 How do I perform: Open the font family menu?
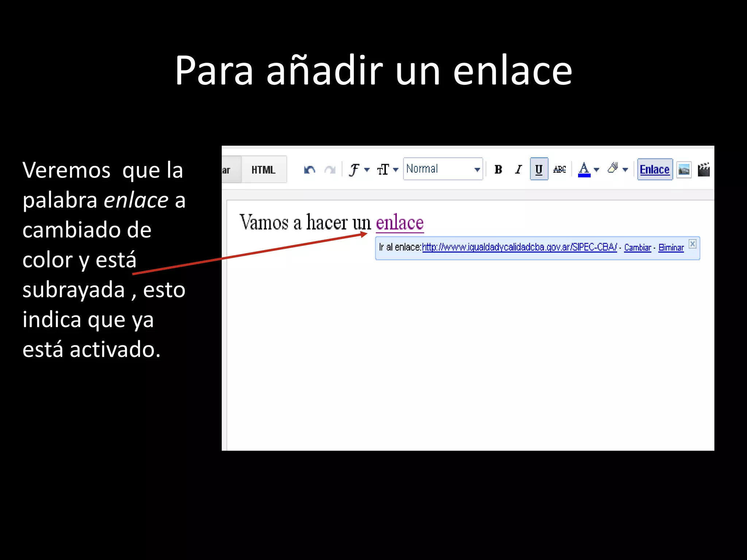(x=359, y=170)
